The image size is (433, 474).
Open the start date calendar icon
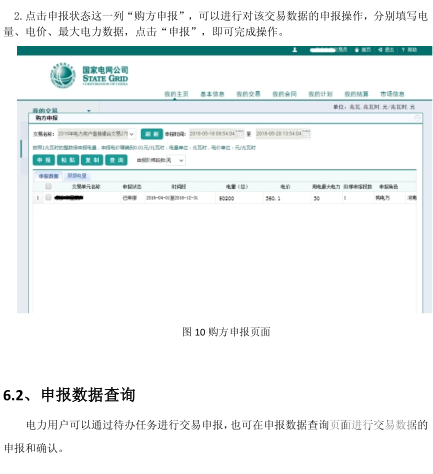240,134
